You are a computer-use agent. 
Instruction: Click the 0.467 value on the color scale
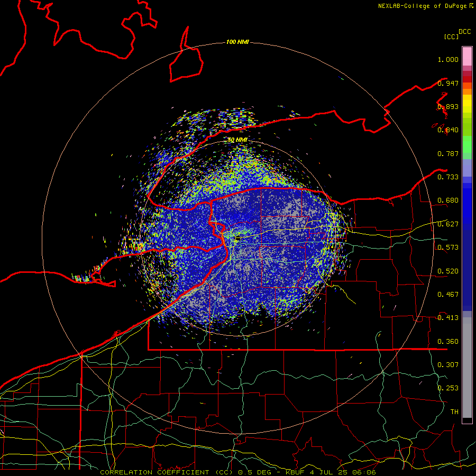(448, 295)
